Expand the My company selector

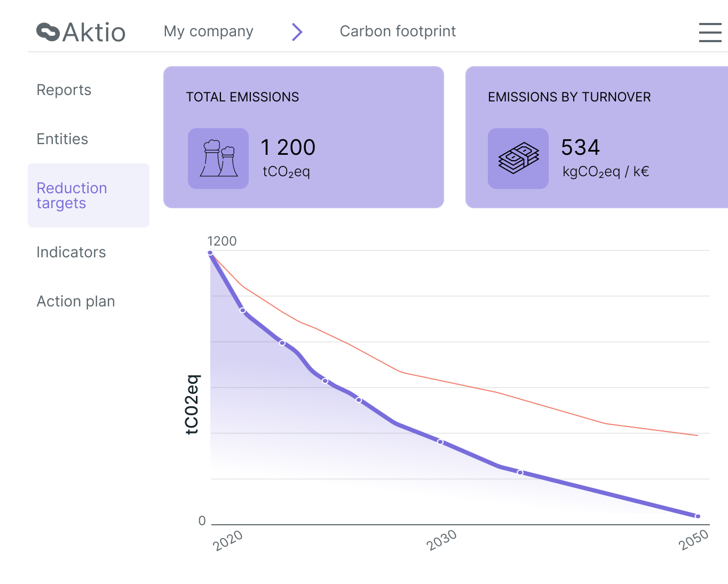pyautogui.click(x=208, y=31)
